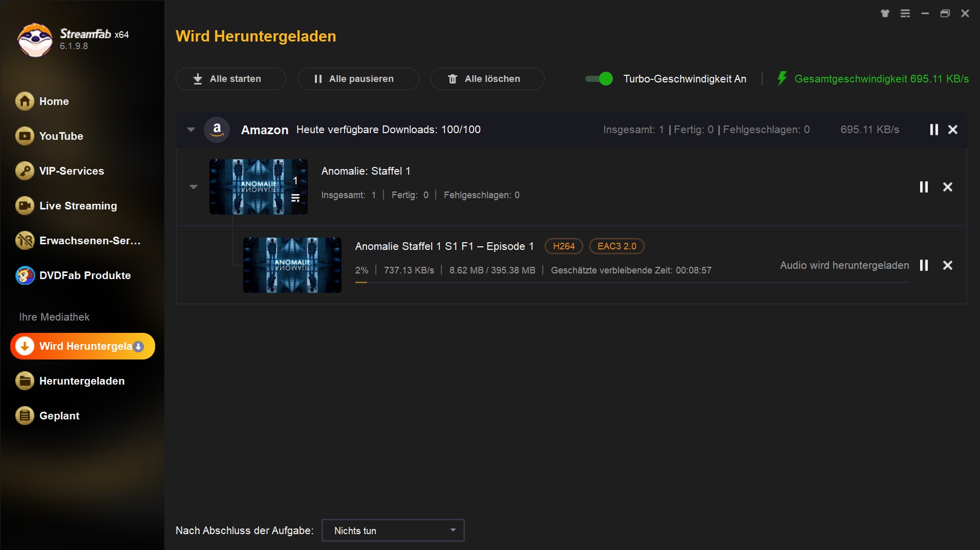Open DVDFab Produkte

(82, 276)
